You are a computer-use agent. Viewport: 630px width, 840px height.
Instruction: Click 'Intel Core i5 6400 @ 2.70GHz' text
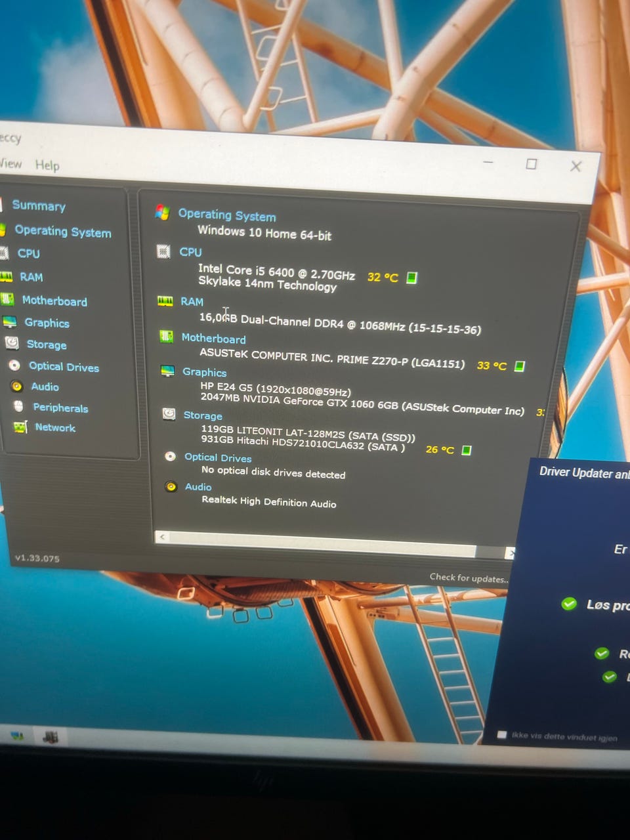(x=276, y=271)
